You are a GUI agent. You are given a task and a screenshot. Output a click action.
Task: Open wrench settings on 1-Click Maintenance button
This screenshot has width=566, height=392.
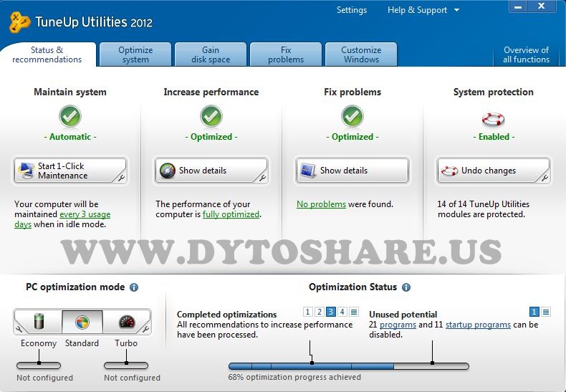[x=121, y=178]
